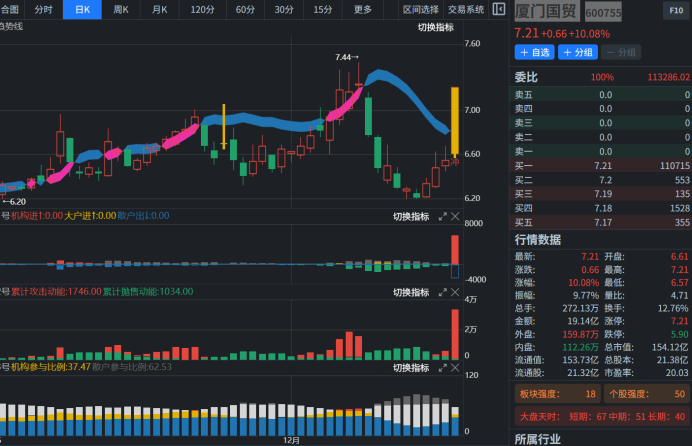Close the 机构进 indicator panel
Image resolution: width=692 pixels, height=446 pixels.
point(456,216)
